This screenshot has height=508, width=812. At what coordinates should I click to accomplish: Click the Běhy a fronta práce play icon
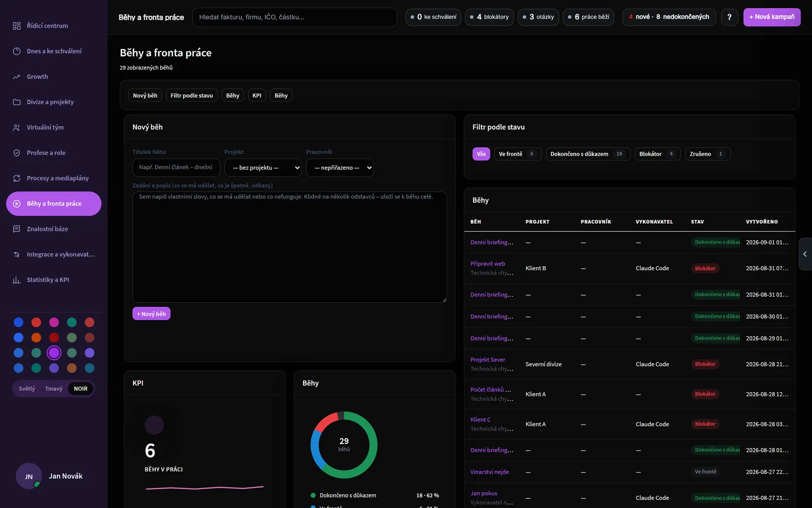pos(17,204)
